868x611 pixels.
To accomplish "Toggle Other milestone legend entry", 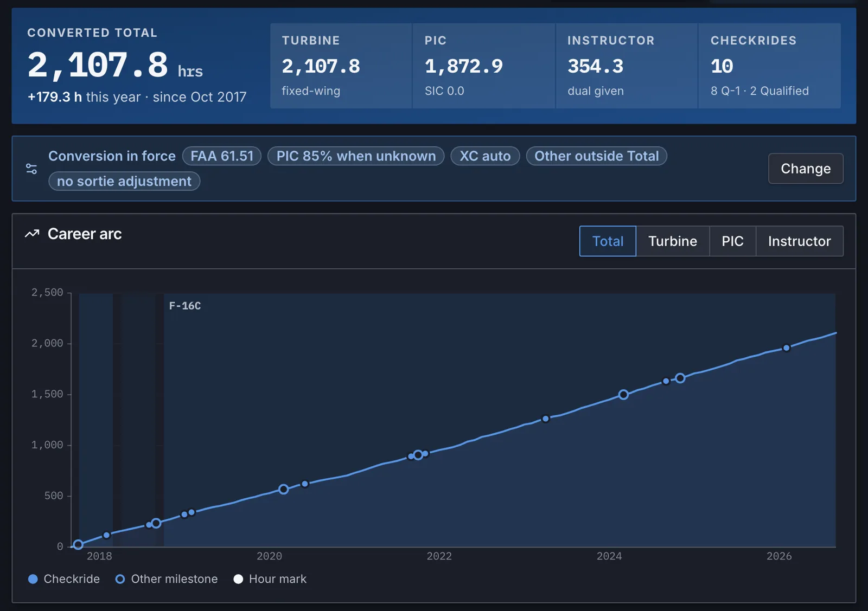I will point(167,579).
